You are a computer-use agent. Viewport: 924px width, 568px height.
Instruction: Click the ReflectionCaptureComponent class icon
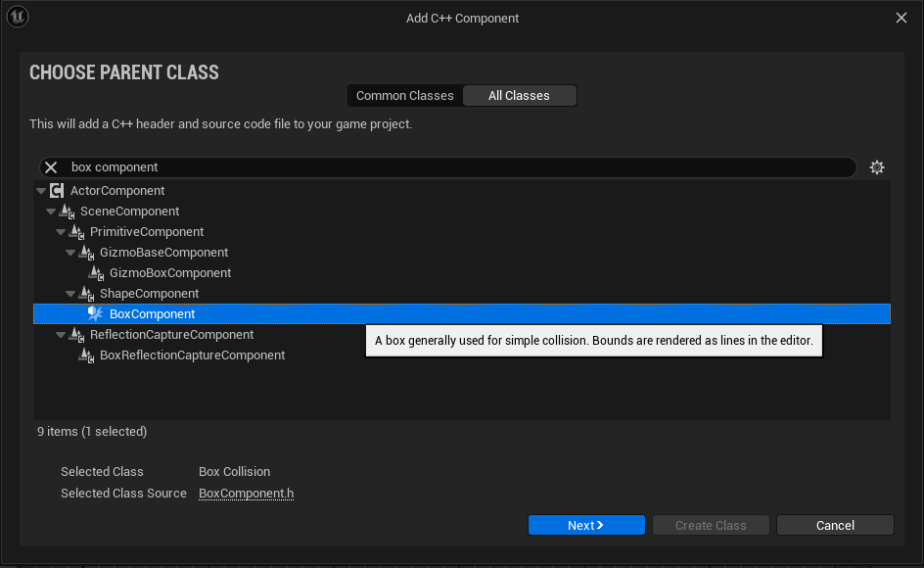tap(77, 335)
